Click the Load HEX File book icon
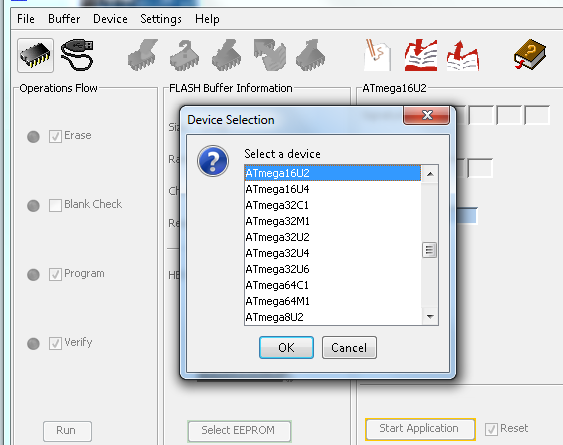This screenshot has height=445, width=563. point(421,55)
